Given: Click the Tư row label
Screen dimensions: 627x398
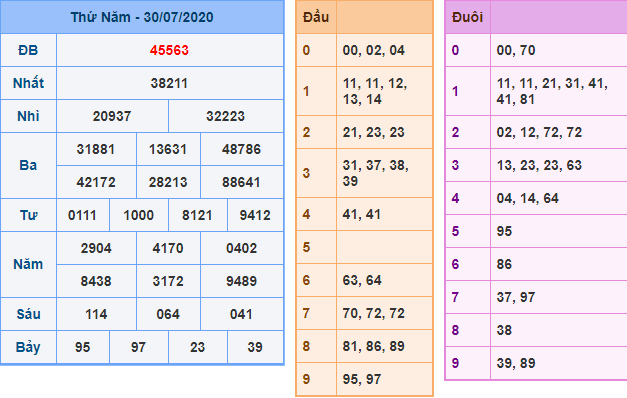Looking at the screenshot, I should tap(28, 216).
